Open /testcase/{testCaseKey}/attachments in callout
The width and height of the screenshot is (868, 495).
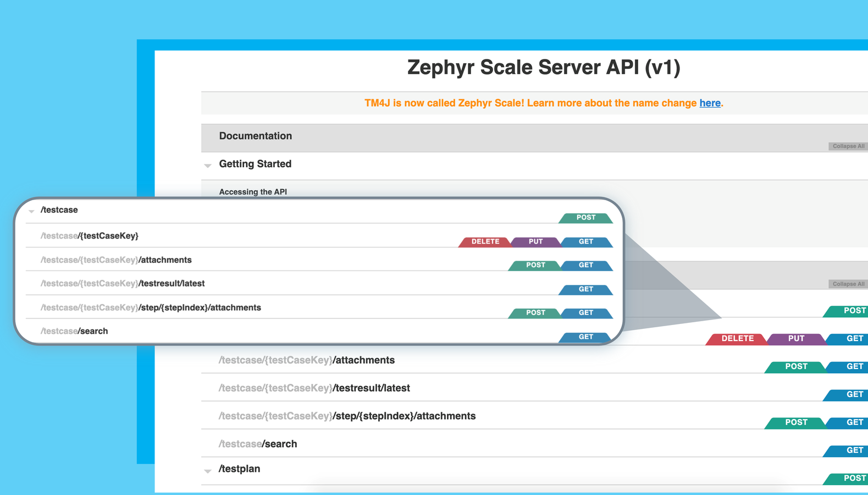[x=116, y=260]
